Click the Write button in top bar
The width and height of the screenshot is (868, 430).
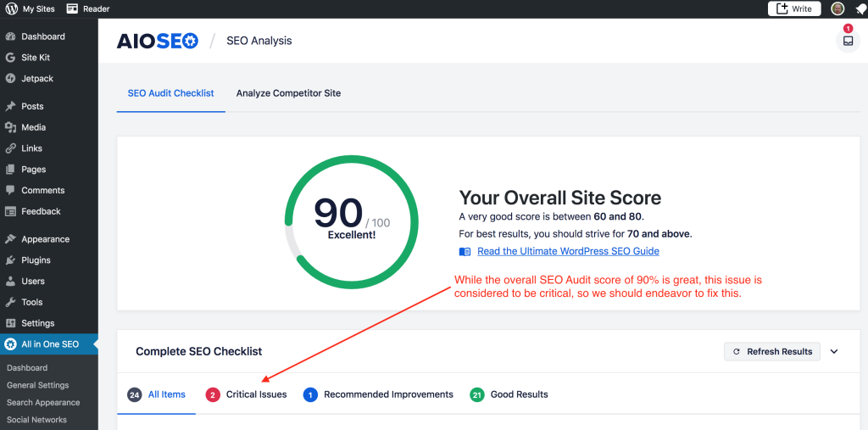pyautogui.click(x=794, y=8)
